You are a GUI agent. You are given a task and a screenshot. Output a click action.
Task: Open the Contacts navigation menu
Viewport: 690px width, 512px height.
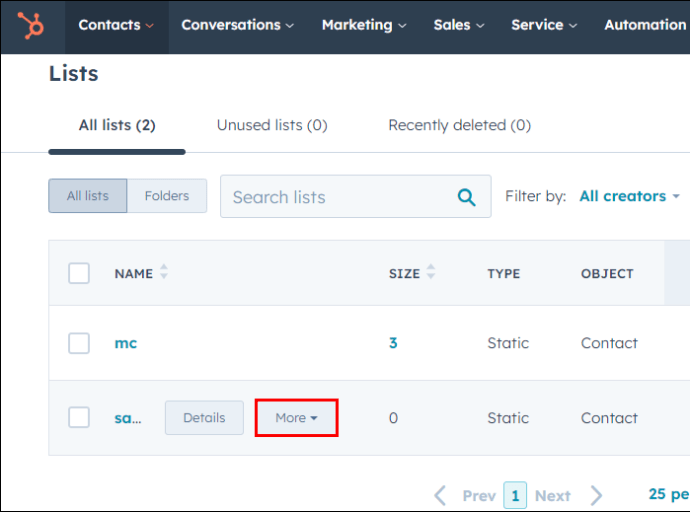116,25
